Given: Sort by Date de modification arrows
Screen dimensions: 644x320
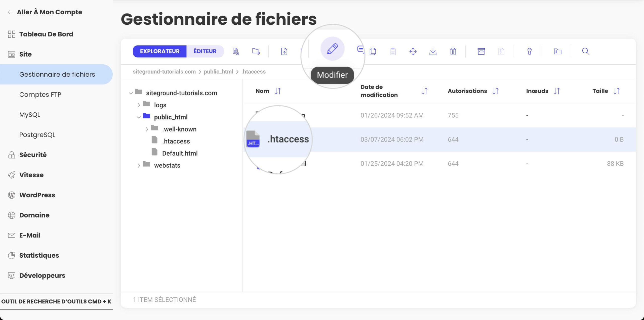Looking at the screenshot, I should pyautogui.click(x=424, y=91).
